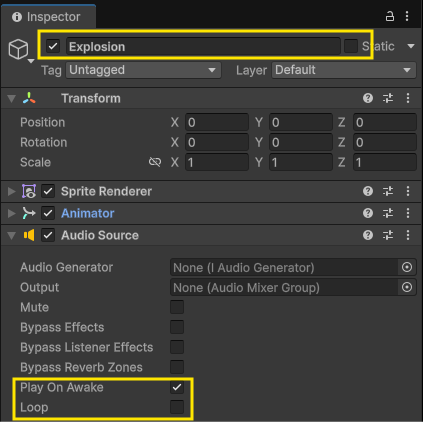
Task: Click the Transform component axes icon
Action: tap(29, 98)
